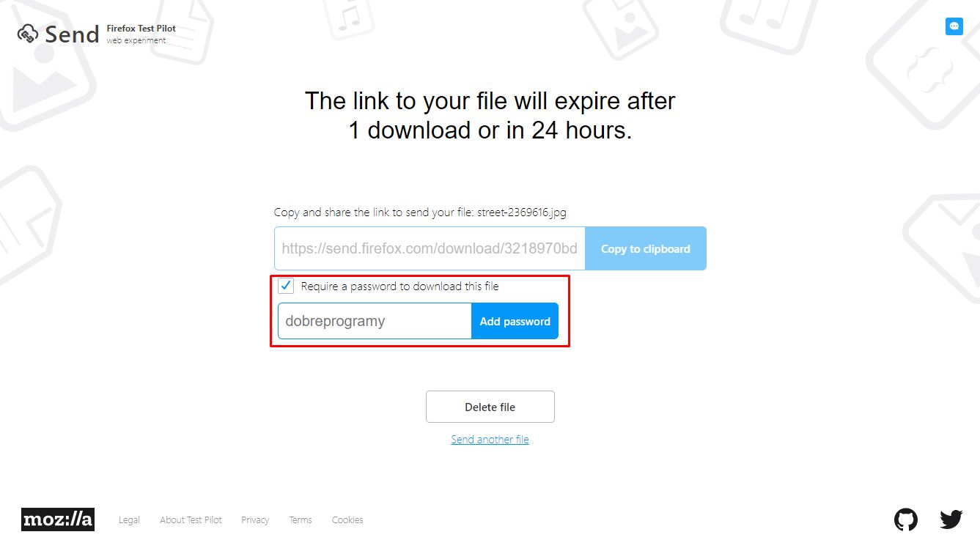This screenshot has height=551, width=980.
Task: Open the blue feedback chat icon
Action: coord(954,26)
